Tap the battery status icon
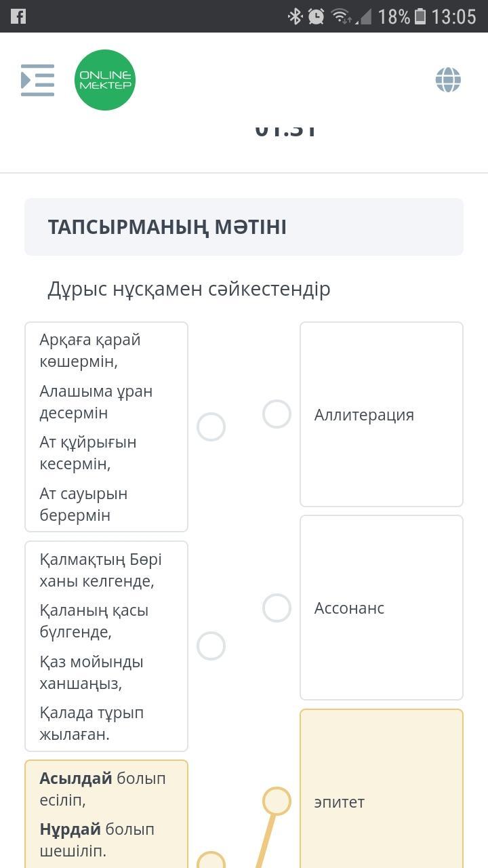The width and height of the screenshot is (488, 868). [x=420, y=16]
